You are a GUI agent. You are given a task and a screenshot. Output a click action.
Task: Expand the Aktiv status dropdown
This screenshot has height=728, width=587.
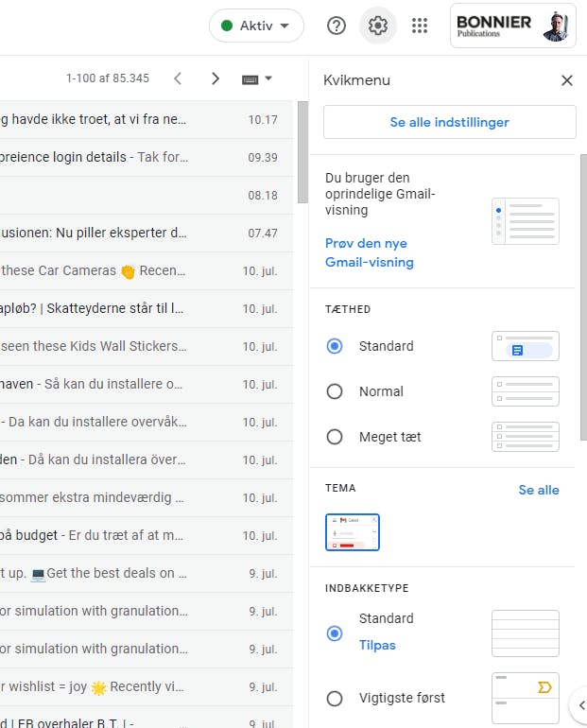tap(256, 26)
